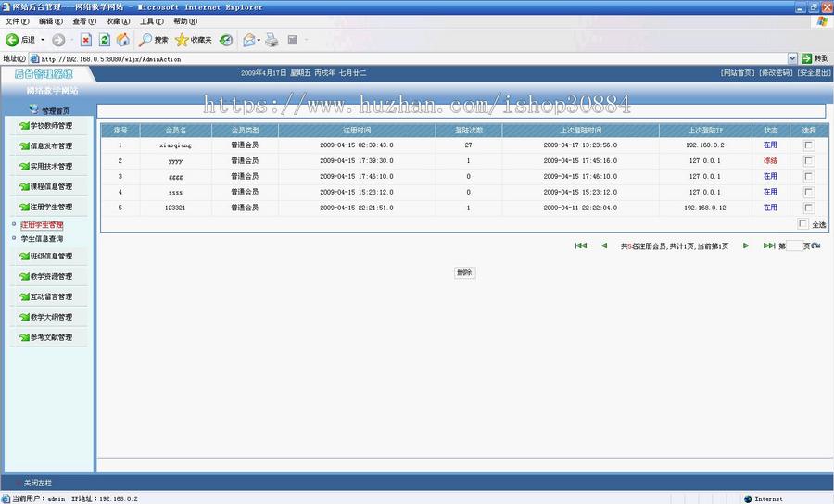Open the Back button history dropdown arrow
The width and height of the screenshot is (834, 504).
pos(43,40)
